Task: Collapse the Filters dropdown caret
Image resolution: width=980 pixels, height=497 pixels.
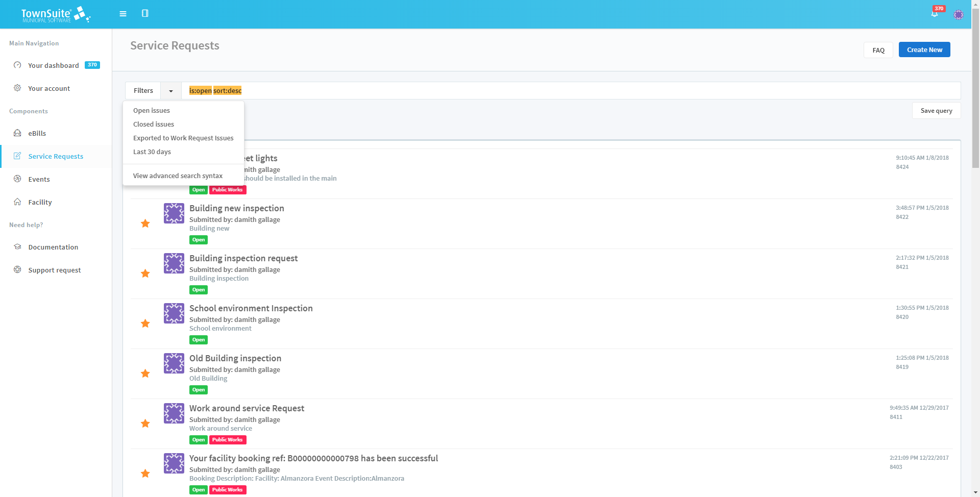Action: [171, 91]
